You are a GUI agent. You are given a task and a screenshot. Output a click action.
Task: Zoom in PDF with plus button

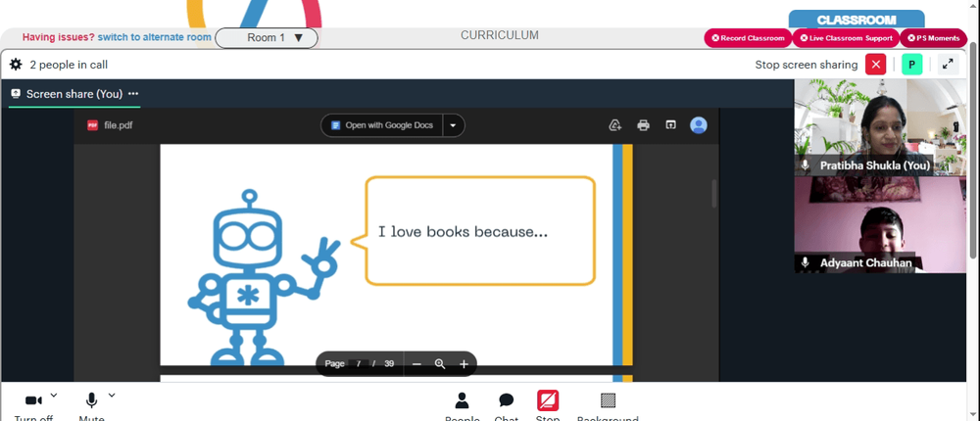click(x=464, y=364)
